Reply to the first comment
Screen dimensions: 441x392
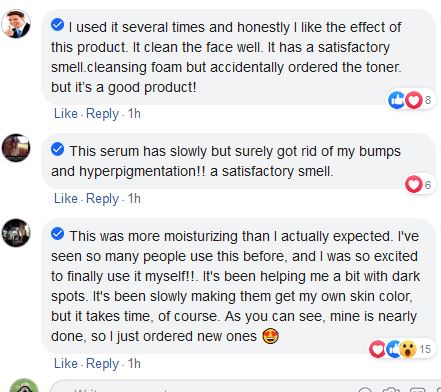coord(102,114)
